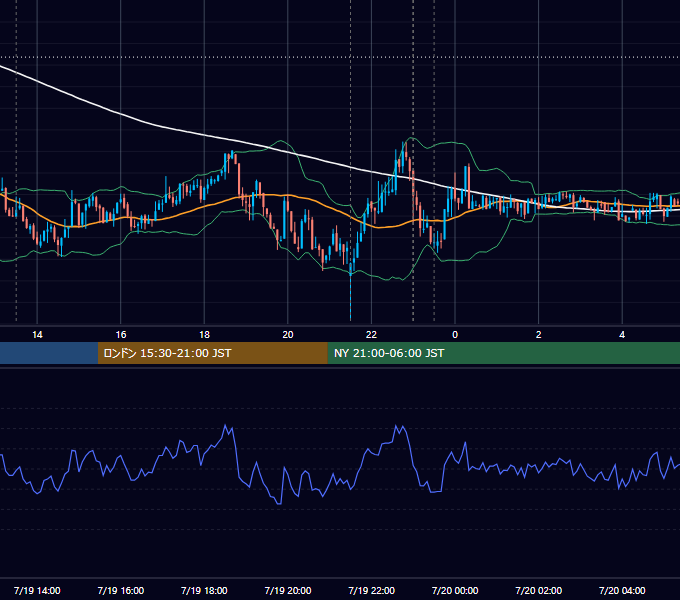The width and height of the screenshot is (680, 600).
Task: Click the 2 hour label on the upper axis
Action: pyautogui.click(x=539, y=335)
